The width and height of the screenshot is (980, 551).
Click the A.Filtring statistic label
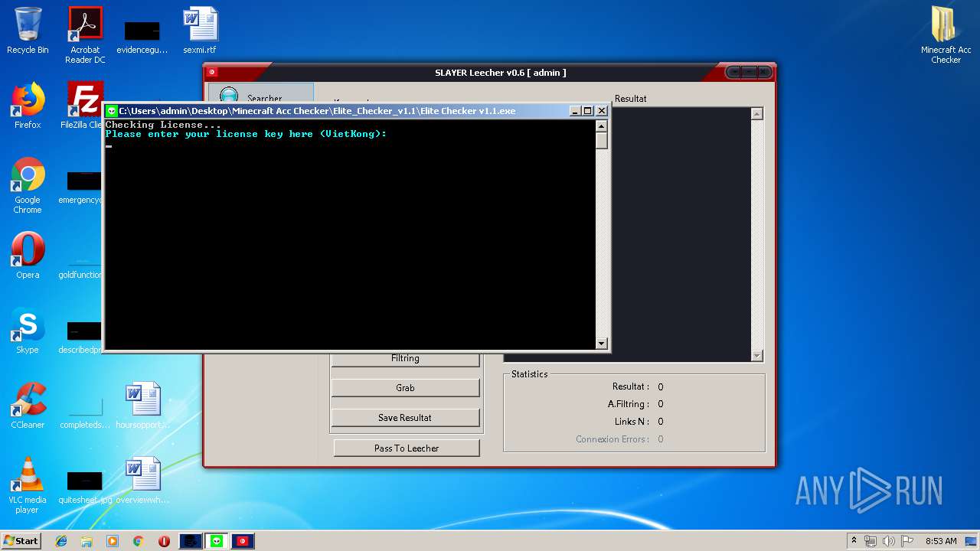629,404
